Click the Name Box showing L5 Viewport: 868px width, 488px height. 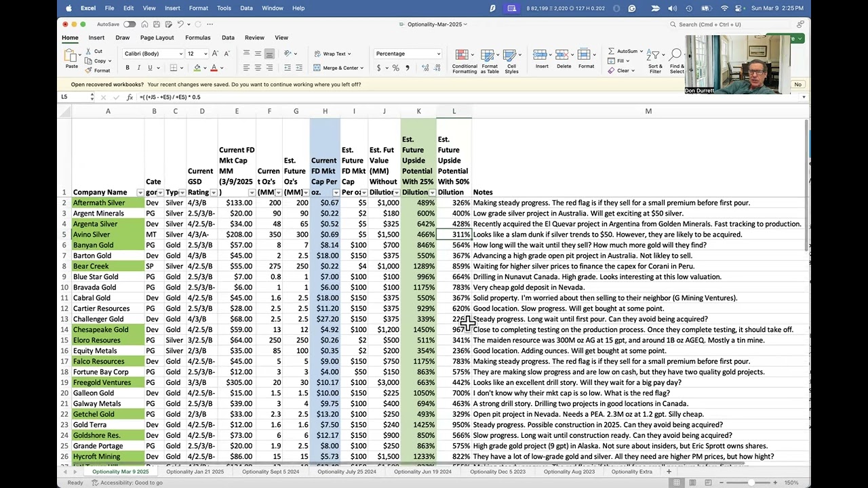(x=77, y=97)
